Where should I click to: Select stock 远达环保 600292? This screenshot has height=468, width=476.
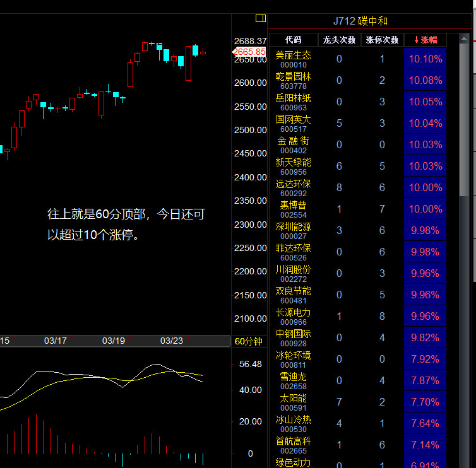click(x=294, y=188)
